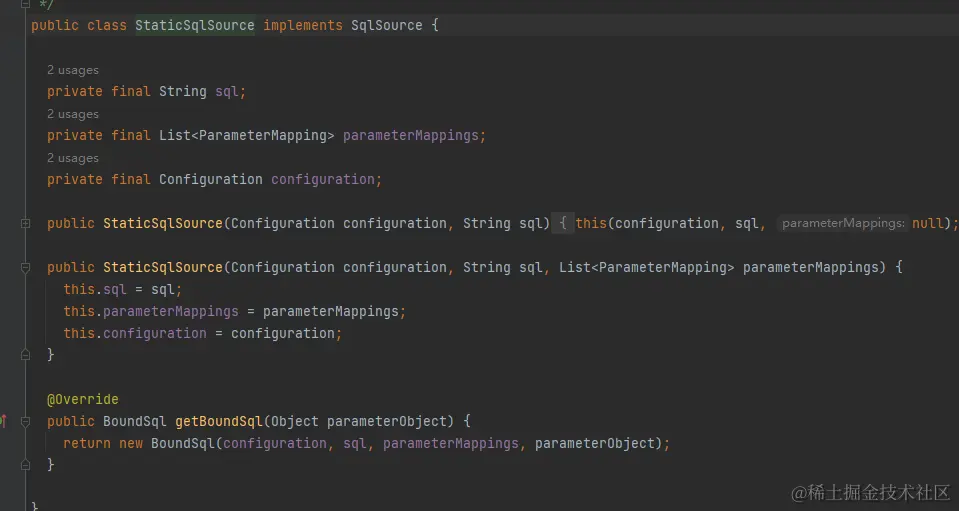The width and height of the screenshot is (959, 511).
Task: Click the this( call inside the folded constructor
Action: pos(594,224)
